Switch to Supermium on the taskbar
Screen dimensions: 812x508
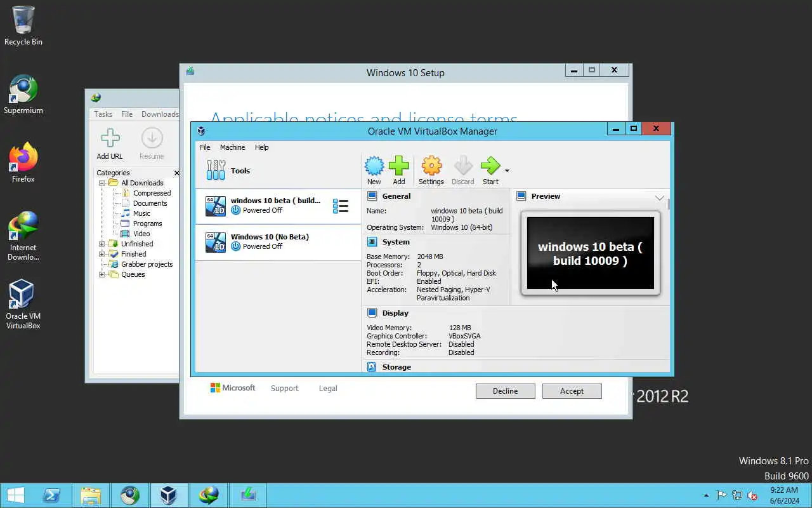(x=130, y=495)
